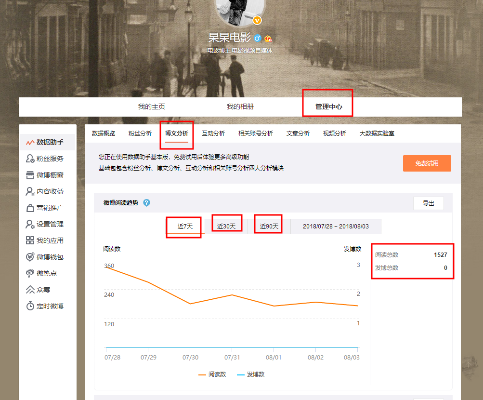Go to 我的主页 tab
The width and height of the screenshot is (483, 400).
(151, 107)
